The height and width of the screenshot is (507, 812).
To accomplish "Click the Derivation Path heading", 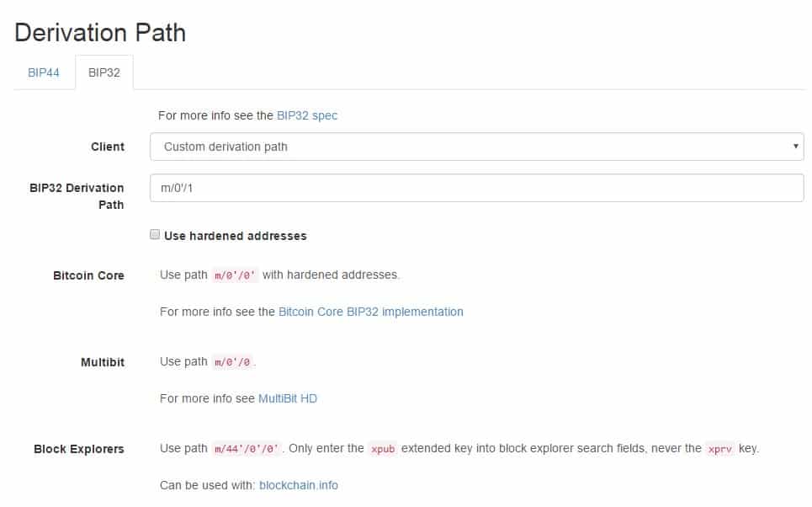I will point(100,33).
